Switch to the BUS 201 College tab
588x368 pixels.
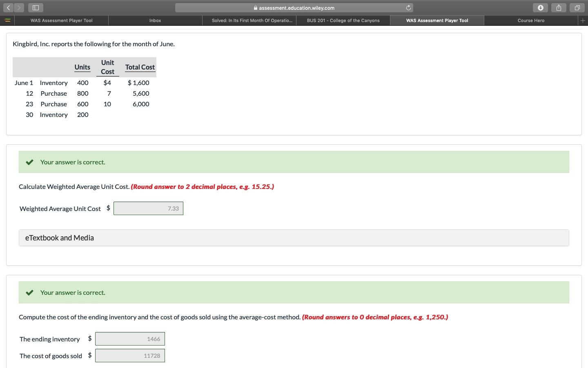click(343, 20)
